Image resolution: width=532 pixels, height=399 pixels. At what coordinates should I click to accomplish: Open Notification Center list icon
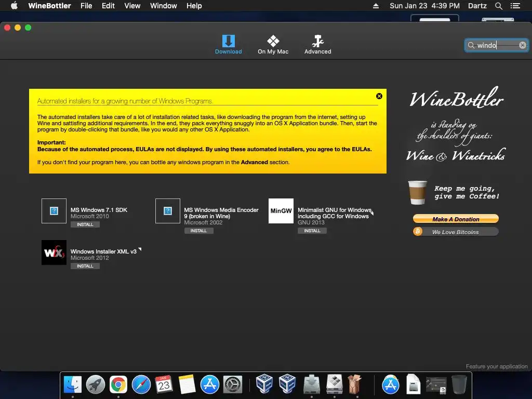click(x=515, y=6)
